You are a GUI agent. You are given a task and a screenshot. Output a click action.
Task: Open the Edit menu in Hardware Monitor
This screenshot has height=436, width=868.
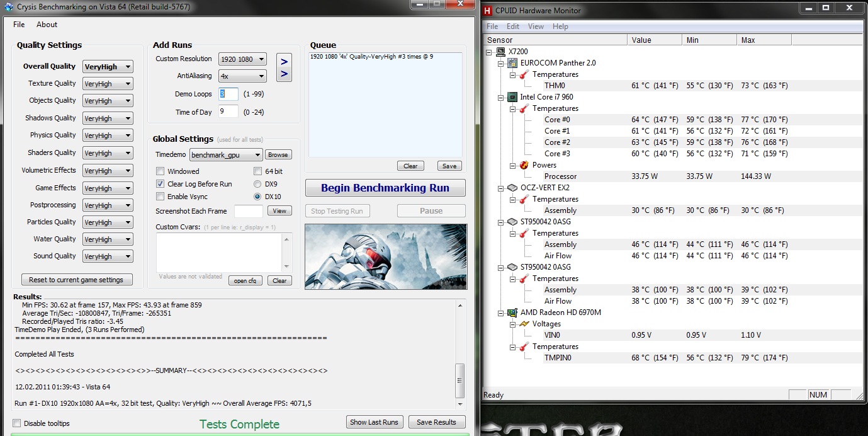tap(513, 26)
